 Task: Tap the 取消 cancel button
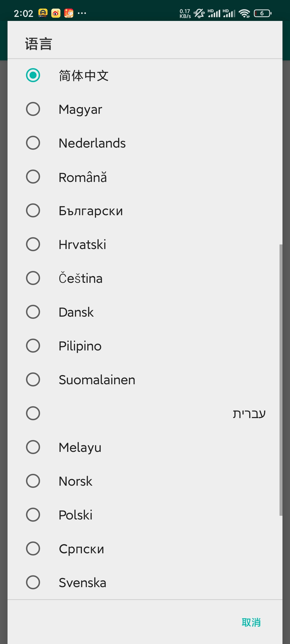coord(251,622)
